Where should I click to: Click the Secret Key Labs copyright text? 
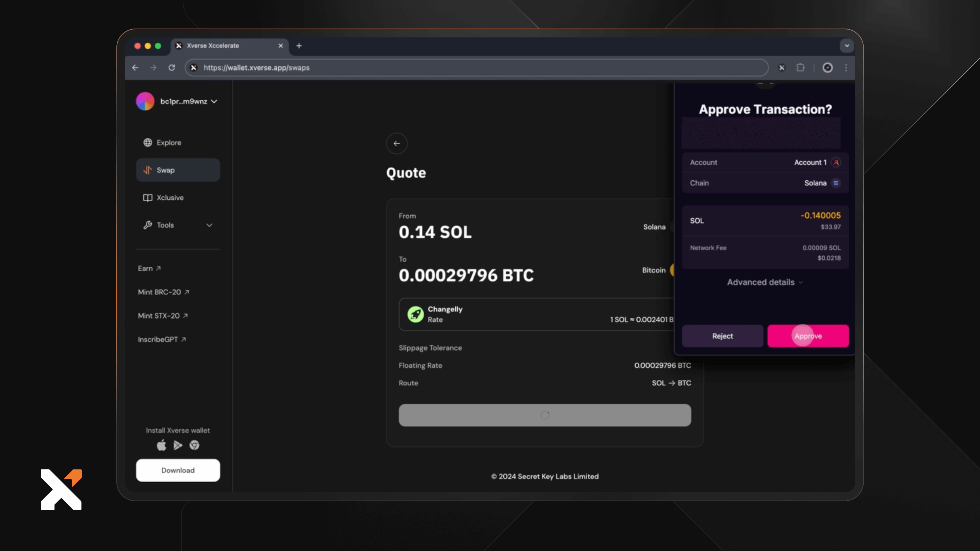(x=545, y=477)
